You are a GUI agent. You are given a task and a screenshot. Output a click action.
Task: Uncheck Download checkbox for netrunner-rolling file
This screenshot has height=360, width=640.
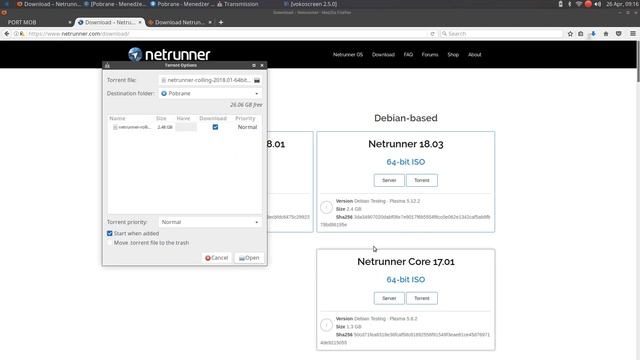(x=215, y=127)
